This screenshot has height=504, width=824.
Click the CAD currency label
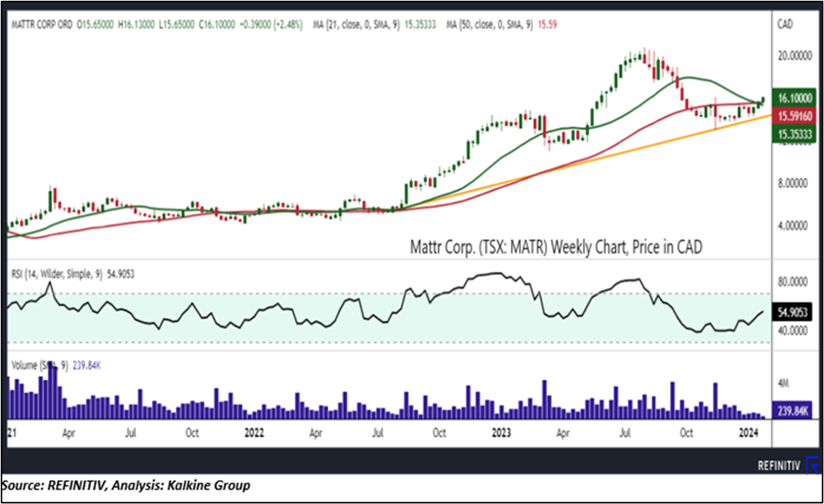785,24
